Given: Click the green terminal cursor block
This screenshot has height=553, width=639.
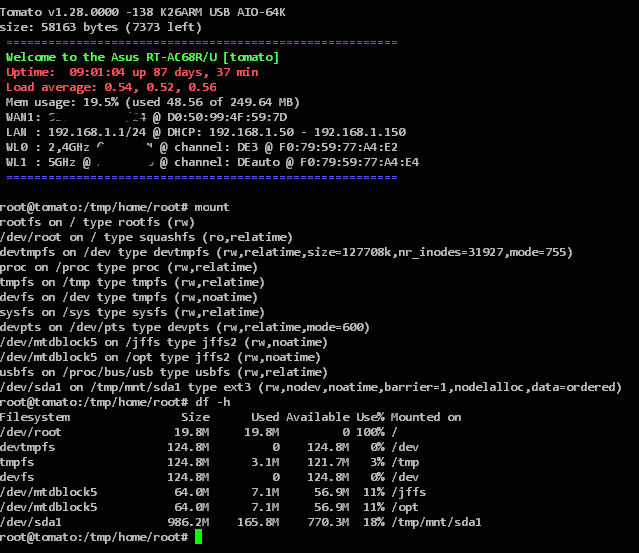Looking at the screenshot, I should click(x=198, y=537).
